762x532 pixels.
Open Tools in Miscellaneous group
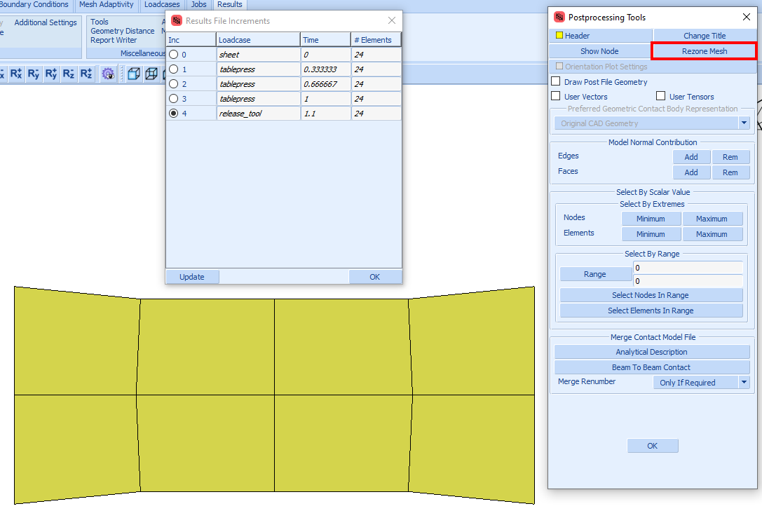click(99, 22)
